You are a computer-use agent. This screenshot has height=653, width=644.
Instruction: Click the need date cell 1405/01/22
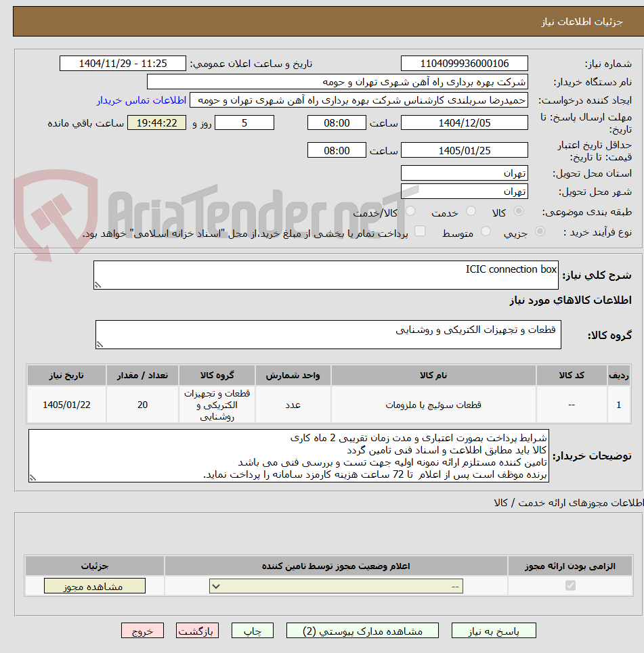66,405
